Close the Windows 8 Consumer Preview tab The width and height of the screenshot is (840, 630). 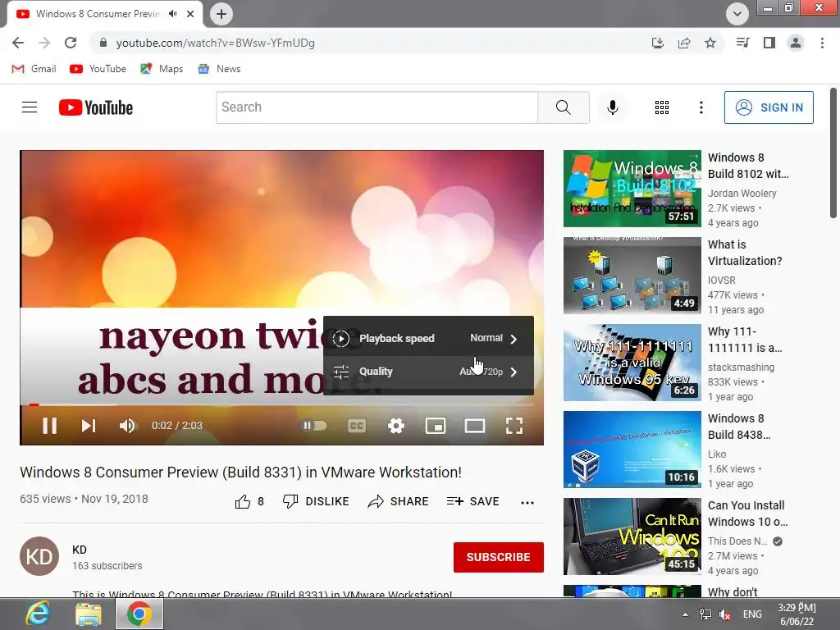click(190, 14)
